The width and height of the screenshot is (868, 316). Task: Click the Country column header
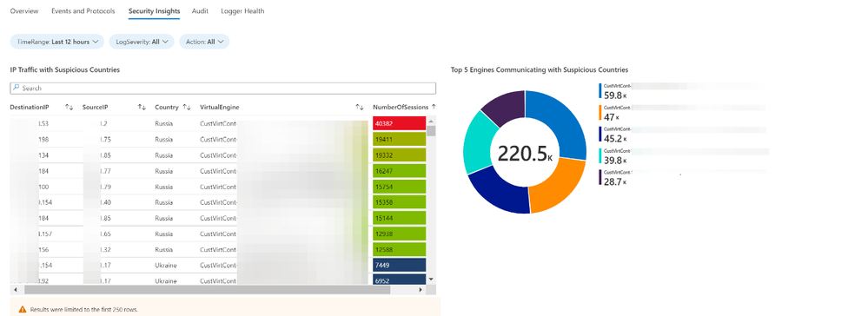coord(167,107)
